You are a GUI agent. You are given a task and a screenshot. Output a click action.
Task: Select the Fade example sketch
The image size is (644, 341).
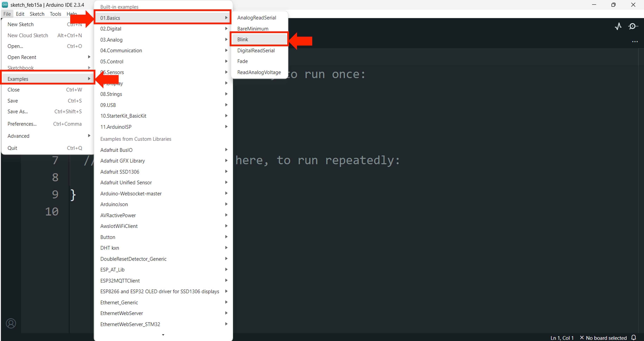243,61
